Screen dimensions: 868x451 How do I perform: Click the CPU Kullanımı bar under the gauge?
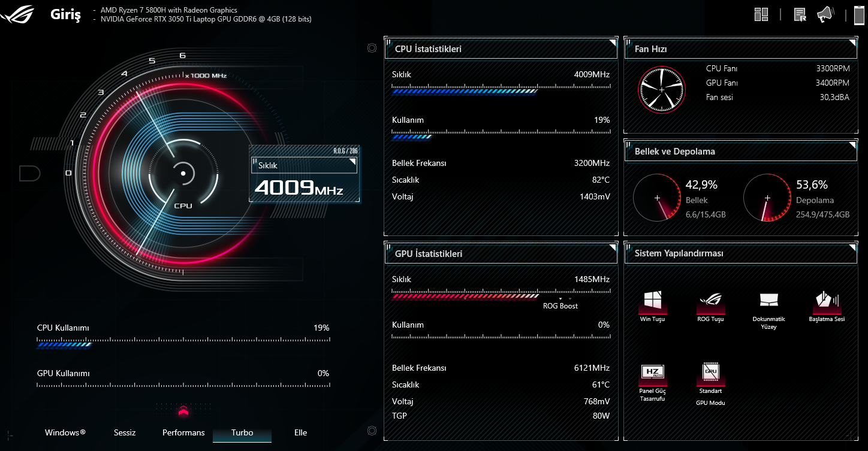183,343
